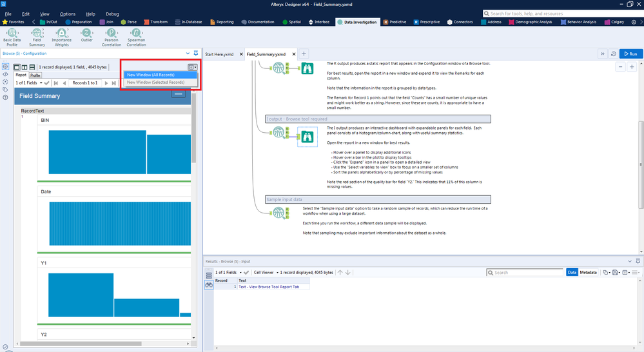Open Cell Viewer dropdown

(266, 272)
